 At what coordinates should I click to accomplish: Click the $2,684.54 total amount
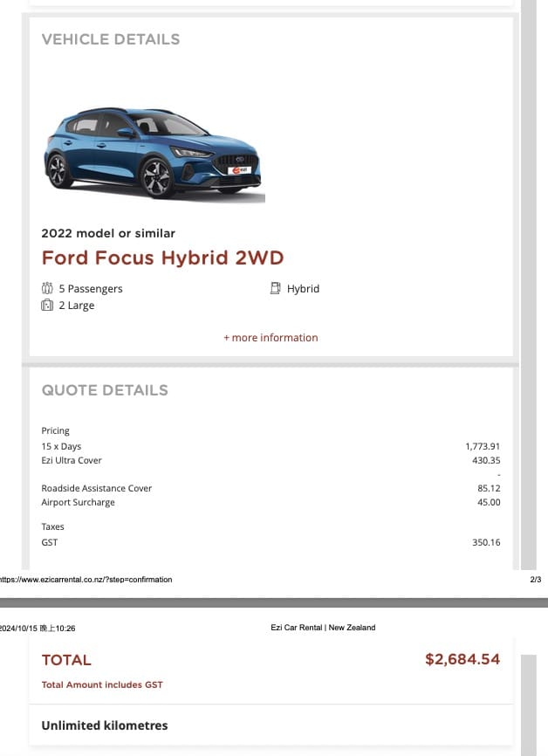462,659
